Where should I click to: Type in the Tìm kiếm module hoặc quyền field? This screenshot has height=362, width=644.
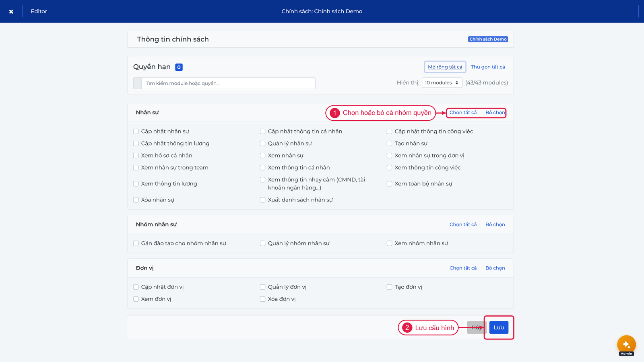click(x=228, y=83)
